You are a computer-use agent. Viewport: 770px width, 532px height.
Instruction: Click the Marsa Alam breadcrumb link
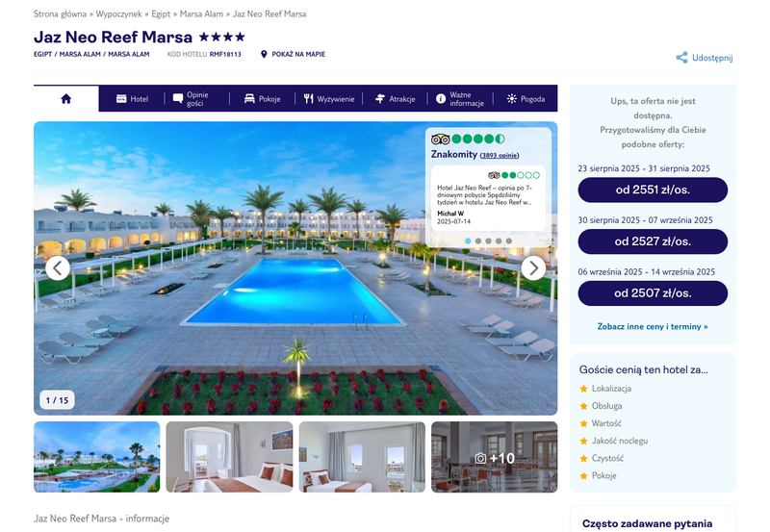pos(201,13)
